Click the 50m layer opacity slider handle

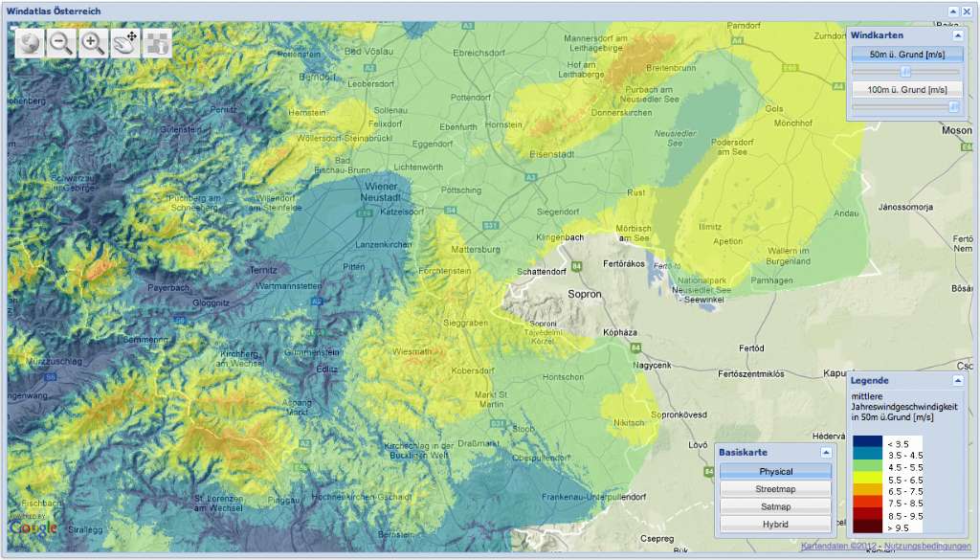(x=905, y=72)
